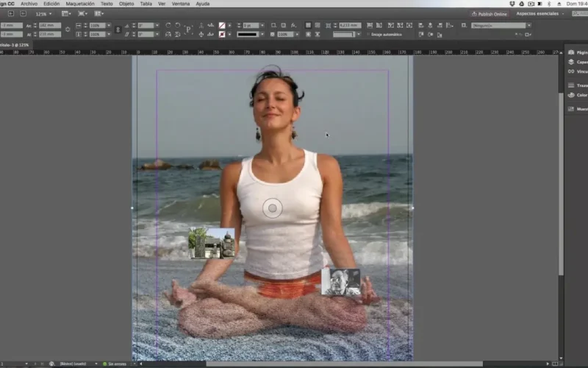Click the Publish Online button
Viewport: 588px width, 368px height.
[x=490, y=14]
